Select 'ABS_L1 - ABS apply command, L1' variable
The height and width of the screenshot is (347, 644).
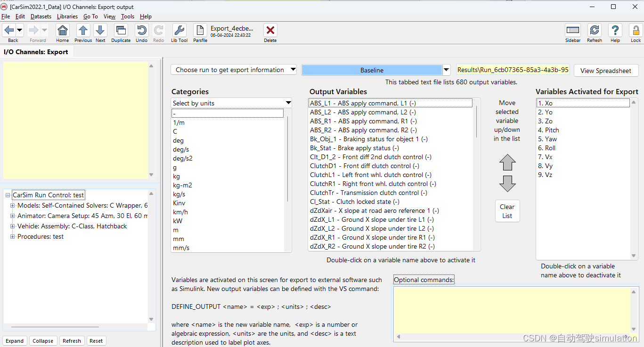pyautogui.click(x=391, y=103)
